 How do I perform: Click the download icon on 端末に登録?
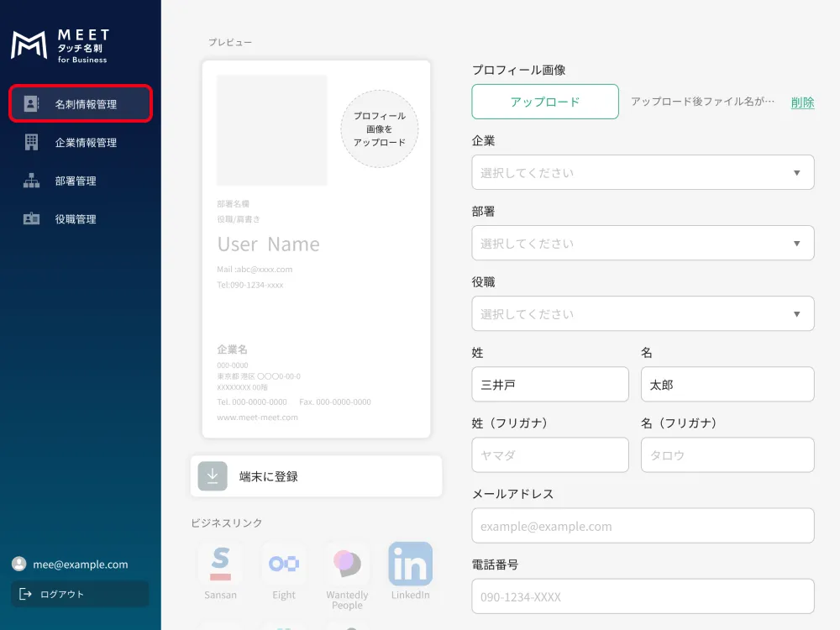(212, 475)
